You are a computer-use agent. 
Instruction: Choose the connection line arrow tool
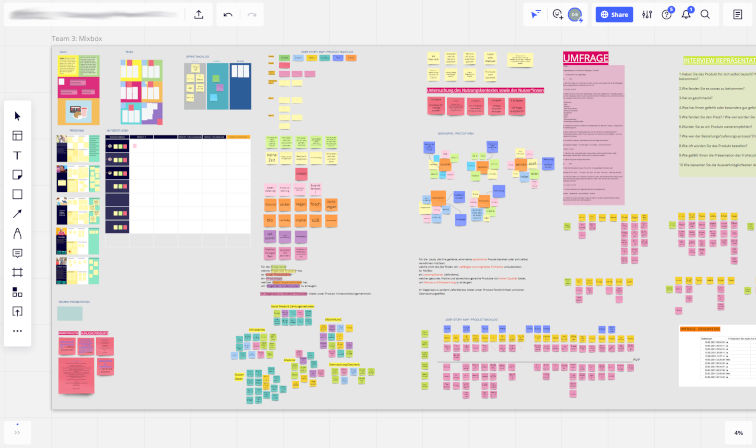click(x=17, y=214)
